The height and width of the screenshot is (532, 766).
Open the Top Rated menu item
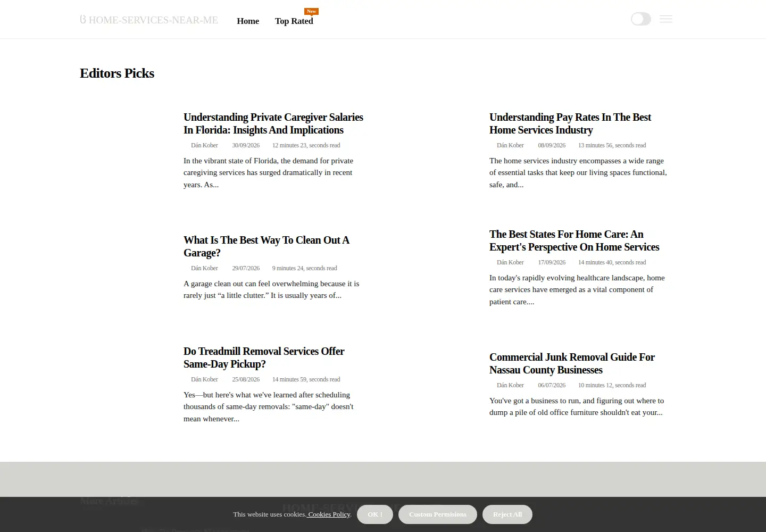[x=294, y=21]
